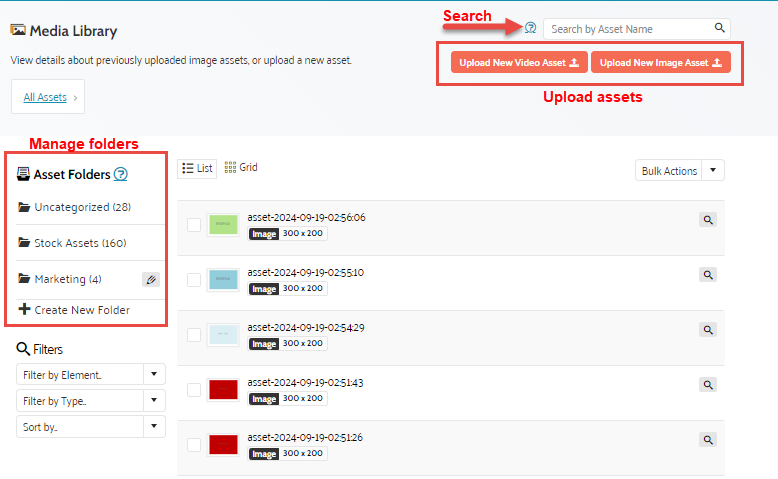
Task: Preview asset-2024-09-19-02:54:29 with magnifier icon
Action: 707,330
